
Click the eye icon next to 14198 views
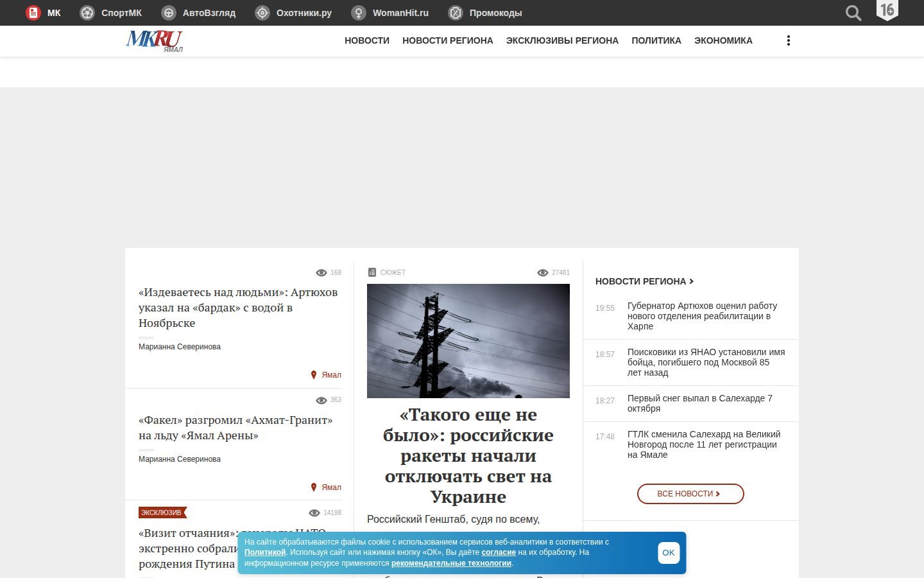click(314, 512)
